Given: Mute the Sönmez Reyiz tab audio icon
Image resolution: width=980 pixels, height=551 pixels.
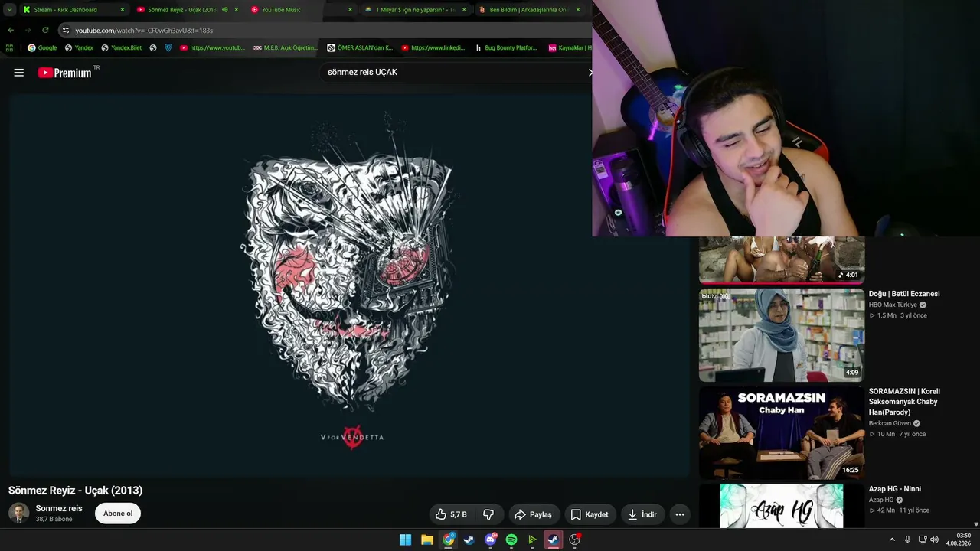Looking at the screenshot, I should pyautogui.click(x=224, y=10).
